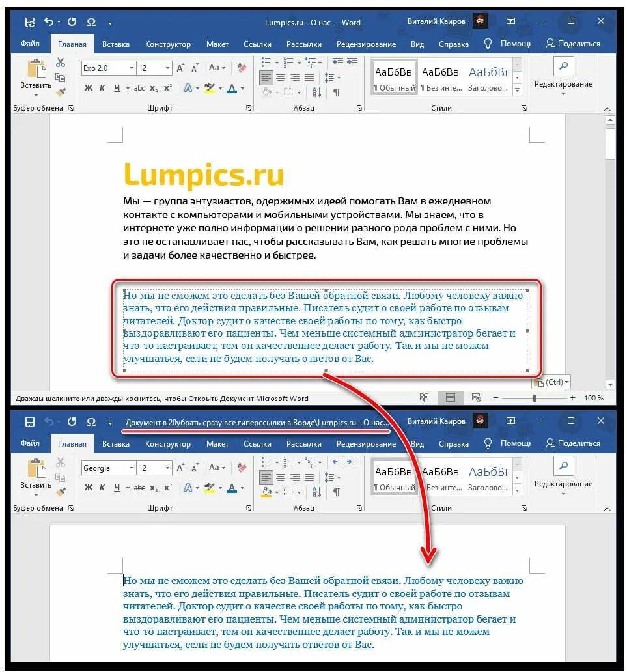Viewport: 627px width, 672px height.
Task: Click font color A in bottom window
Action: coord(232,488)
